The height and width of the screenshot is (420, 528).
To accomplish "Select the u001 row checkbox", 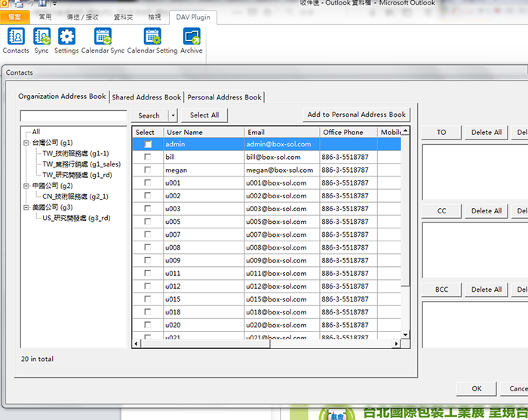I will pos(148,182).
